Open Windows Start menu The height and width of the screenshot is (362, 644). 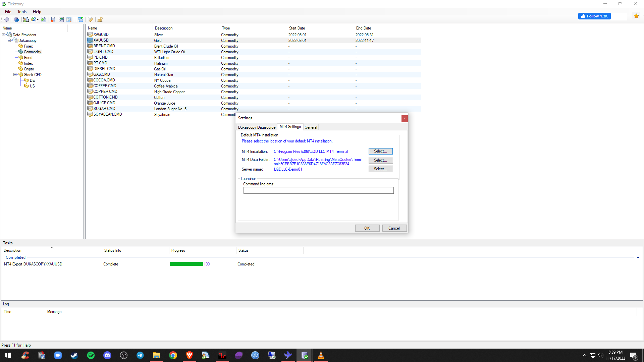tap(8, 355)
